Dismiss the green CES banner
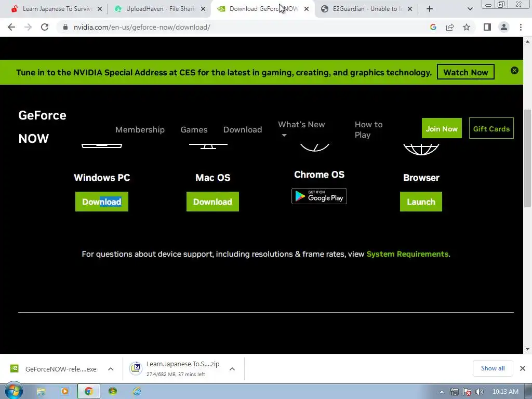Image resolution: width=532 pixels, height=399 pixels. click(x=514, y=70)
